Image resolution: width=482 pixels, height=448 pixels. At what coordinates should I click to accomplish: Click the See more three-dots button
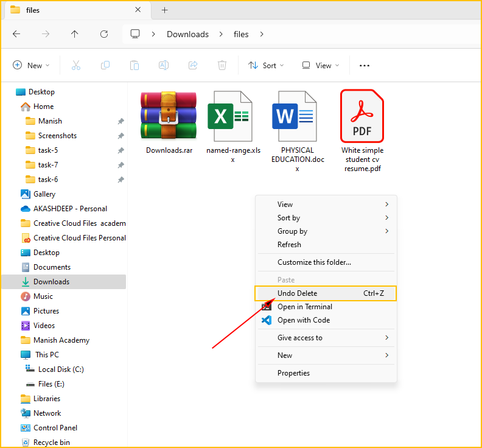[x=365, y=65]
